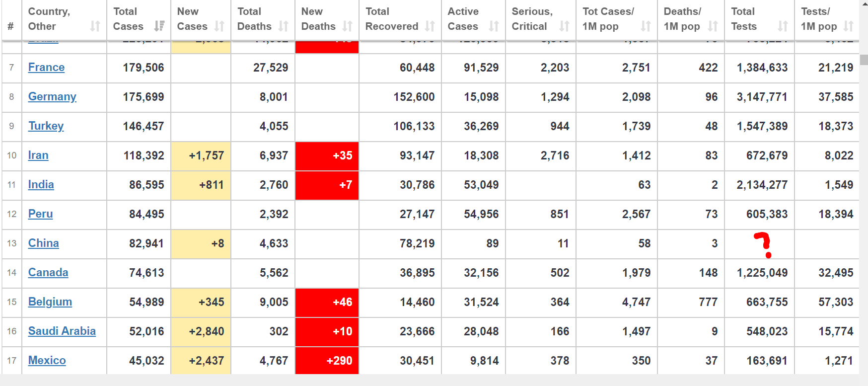Open the Belgium country link
The width and height of the screenshot is (868, 386).
click(50, 302)
